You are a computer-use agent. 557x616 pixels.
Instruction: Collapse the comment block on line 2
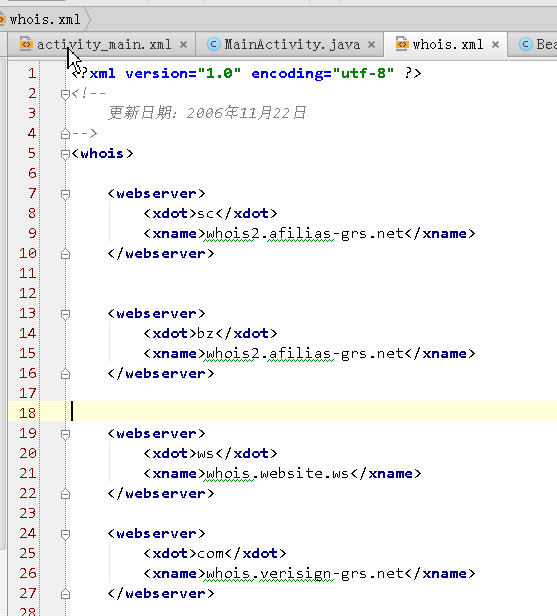click(65, 94)
